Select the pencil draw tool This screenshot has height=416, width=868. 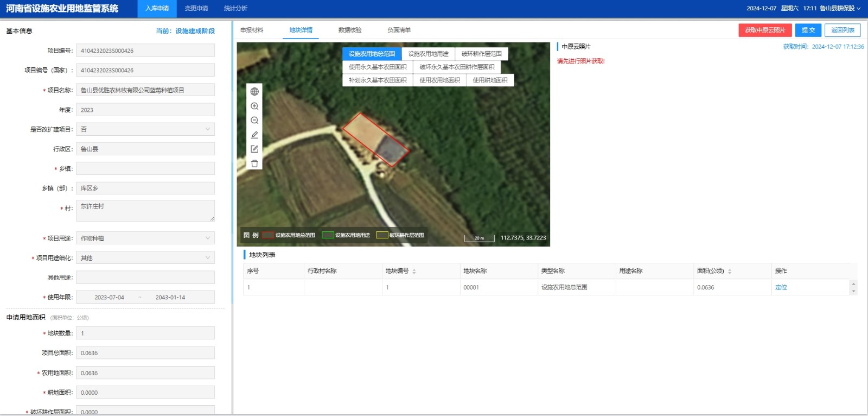click(x=254, y=135)
